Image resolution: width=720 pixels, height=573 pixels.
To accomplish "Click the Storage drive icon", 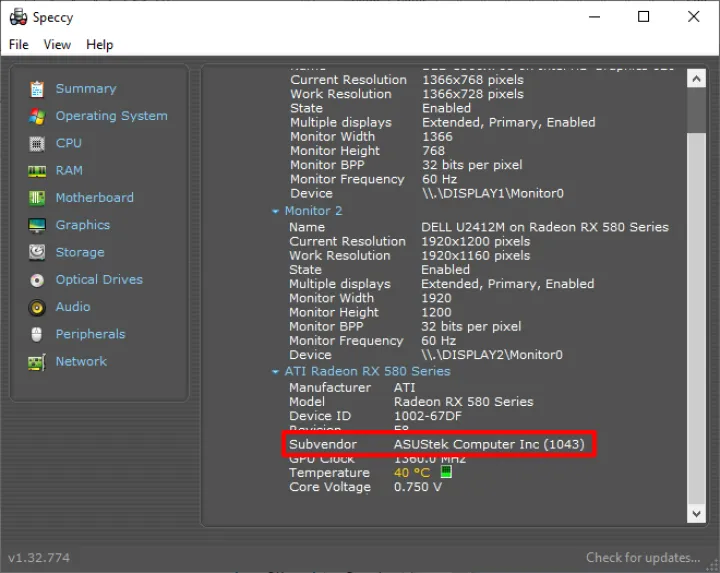I will pyautogui.click(x=37, y=253).
